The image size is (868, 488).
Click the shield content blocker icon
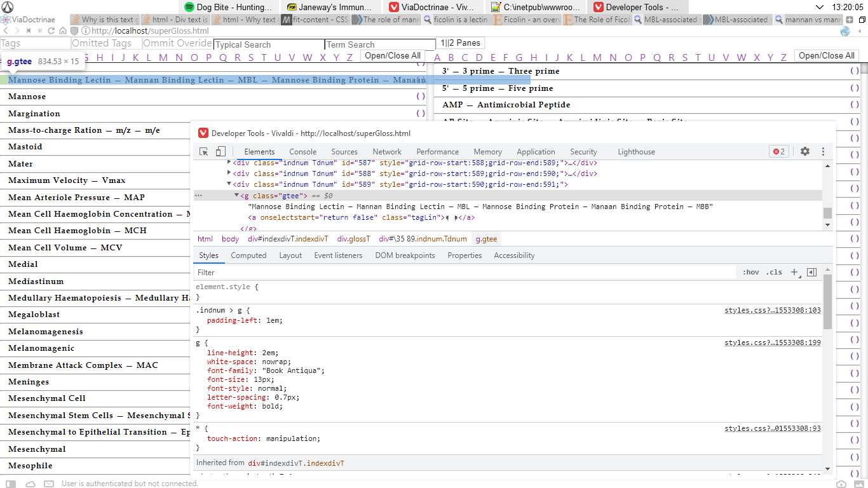pos(74,30)
